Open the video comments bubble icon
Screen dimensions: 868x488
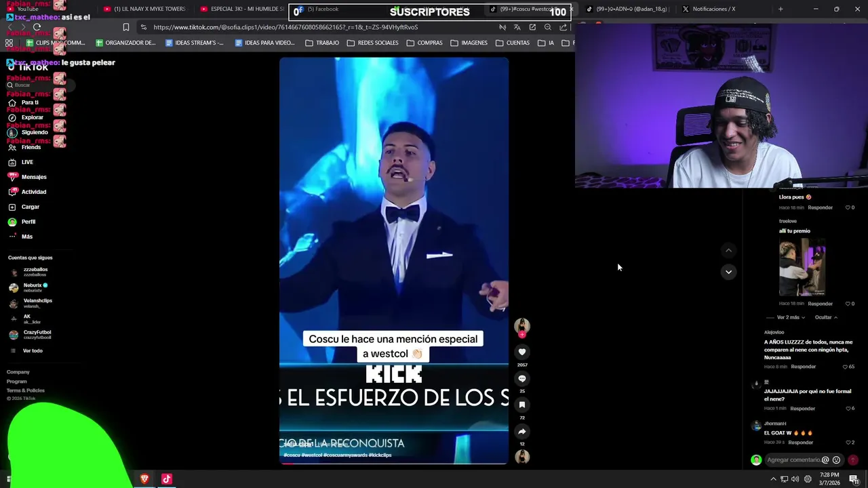pyautogui.click(x=522, y=378)
